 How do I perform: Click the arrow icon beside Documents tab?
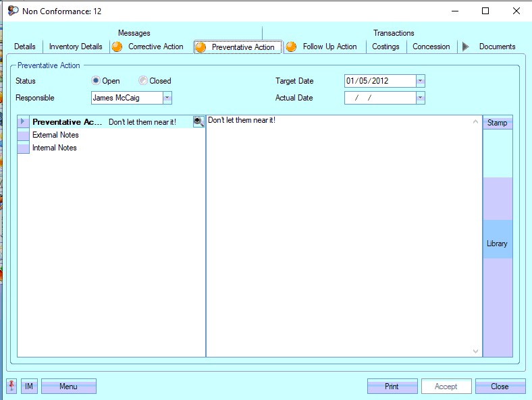tap(465, 47)
